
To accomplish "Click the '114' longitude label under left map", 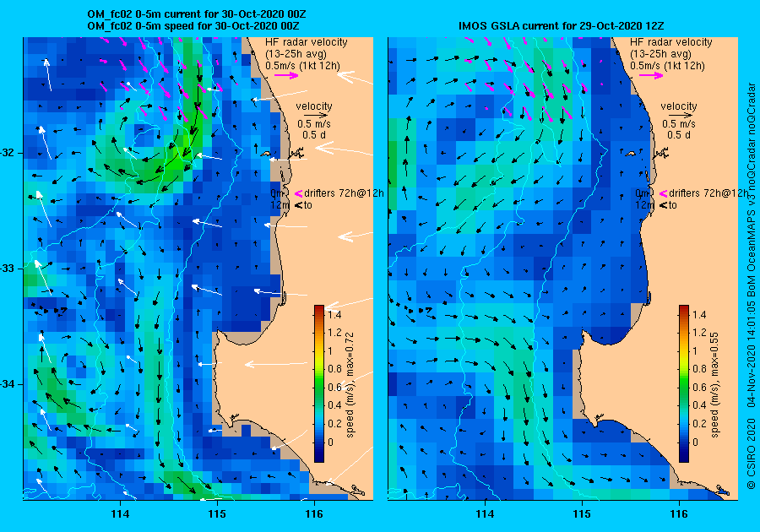I will 120,514.
